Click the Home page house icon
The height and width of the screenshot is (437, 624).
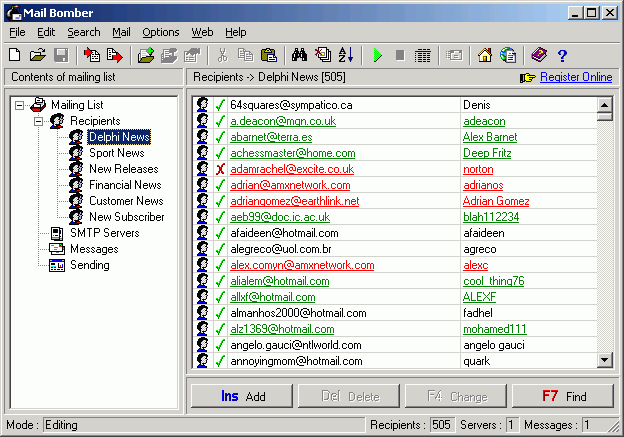pyautogui.click(x=485, y=55)
